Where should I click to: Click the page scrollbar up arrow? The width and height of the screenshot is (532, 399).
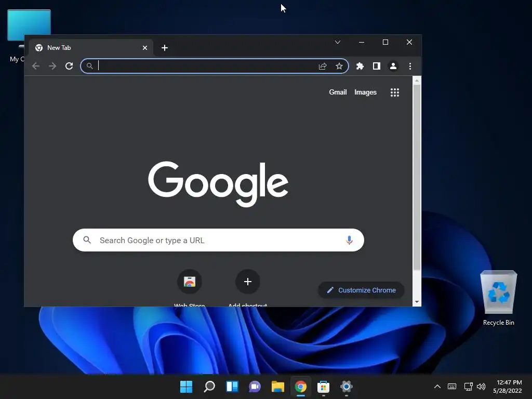coord(417,81)
